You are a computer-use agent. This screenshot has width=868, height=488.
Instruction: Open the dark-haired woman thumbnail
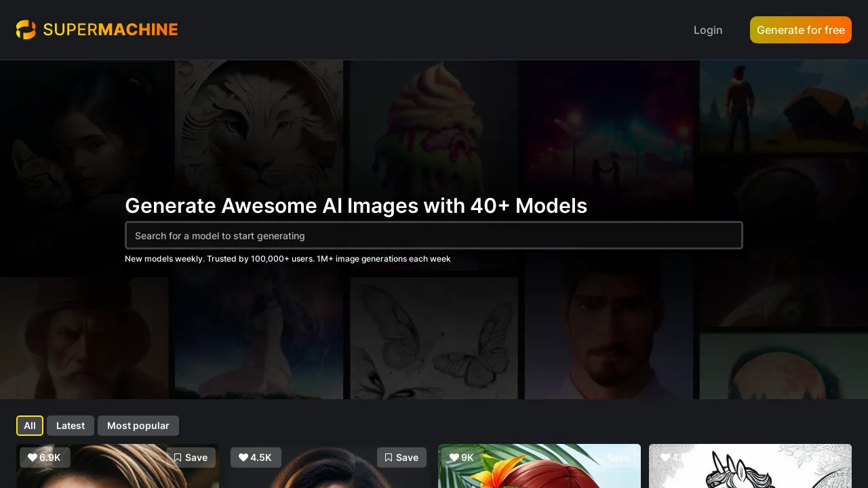tap(328, 474)
